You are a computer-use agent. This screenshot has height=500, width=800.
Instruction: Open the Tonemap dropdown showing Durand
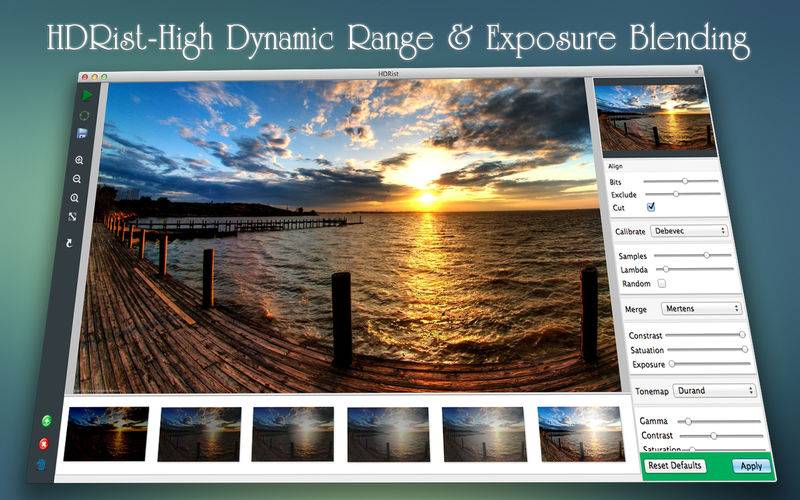[714, 390]
